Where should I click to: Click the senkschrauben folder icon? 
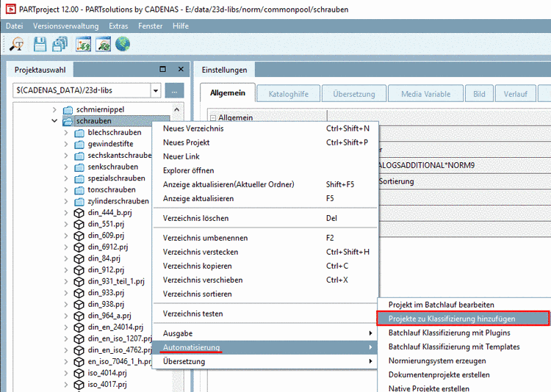(x=79, y=167)
